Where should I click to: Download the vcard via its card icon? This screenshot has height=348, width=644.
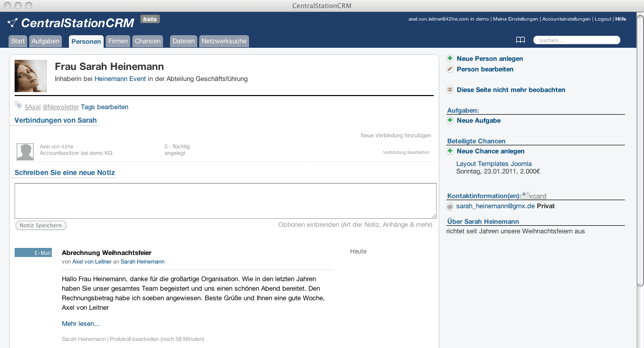(x=525, y=195)
